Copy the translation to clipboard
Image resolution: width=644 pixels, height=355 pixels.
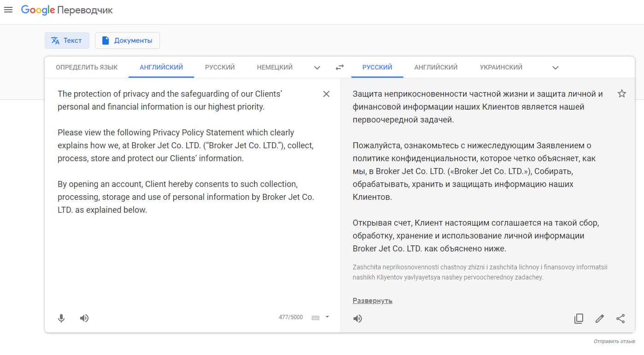point(579,319)
